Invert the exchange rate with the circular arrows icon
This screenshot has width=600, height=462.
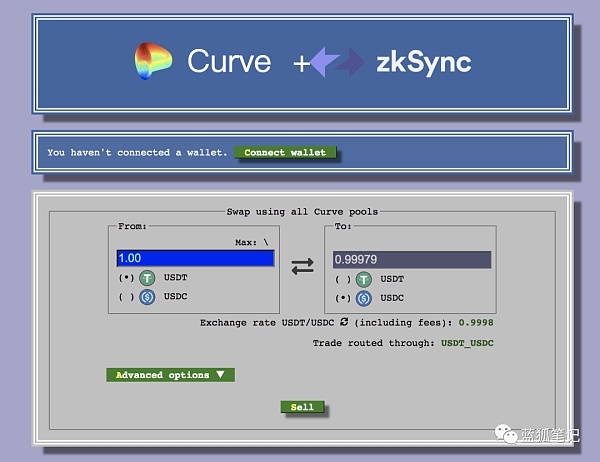click(x=344, y=323)
